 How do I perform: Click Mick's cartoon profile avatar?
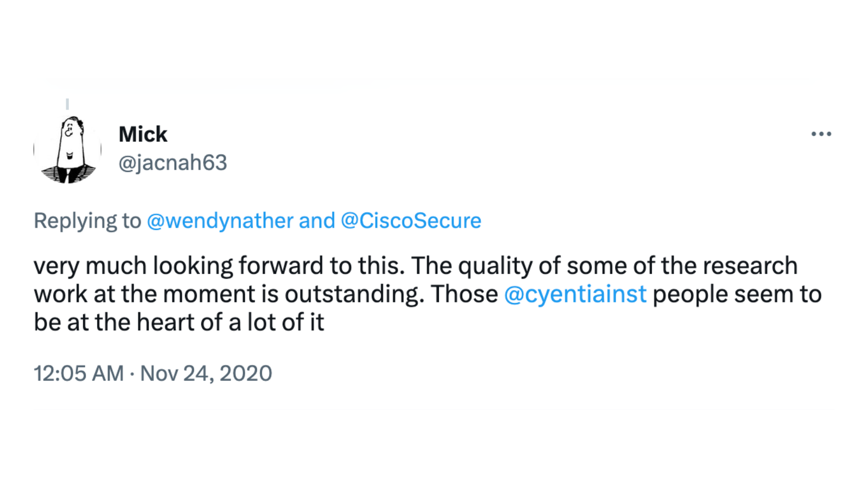coord(67,149)
